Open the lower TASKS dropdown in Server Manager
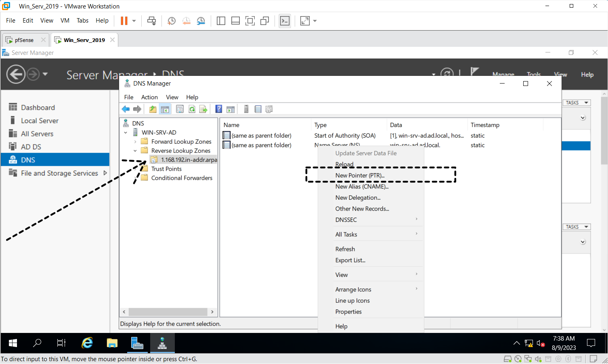This screenshot has height=364, width=608. coord(577,227)
